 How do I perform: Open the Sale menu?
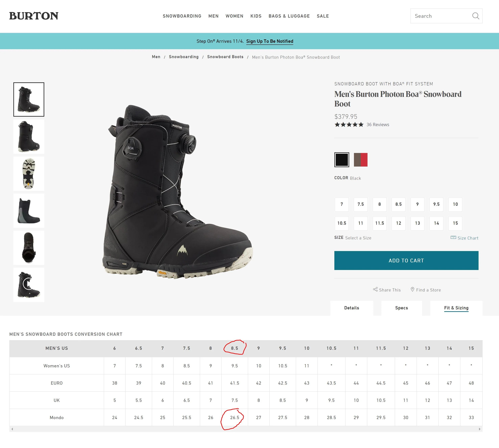point(323,16)
